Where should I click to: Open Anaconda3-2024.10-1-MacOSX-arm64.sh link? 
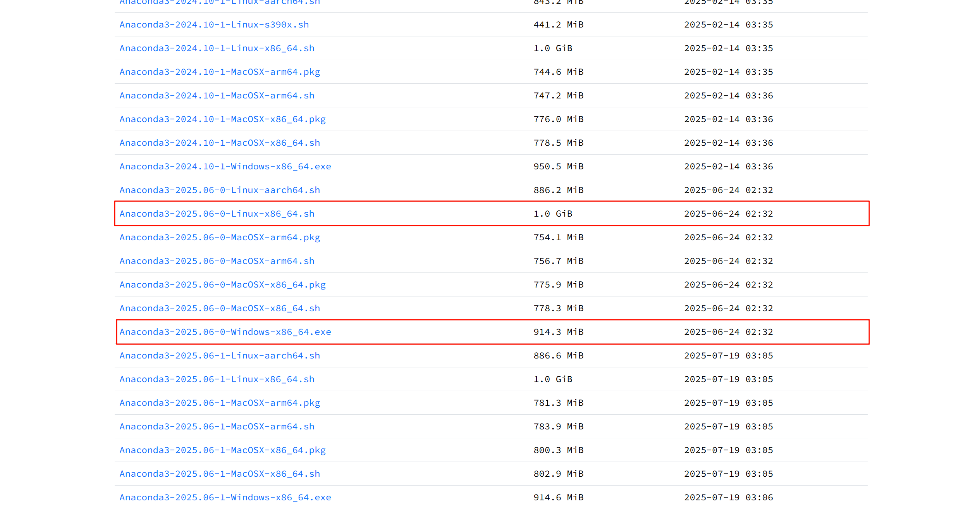click(217, 96)
